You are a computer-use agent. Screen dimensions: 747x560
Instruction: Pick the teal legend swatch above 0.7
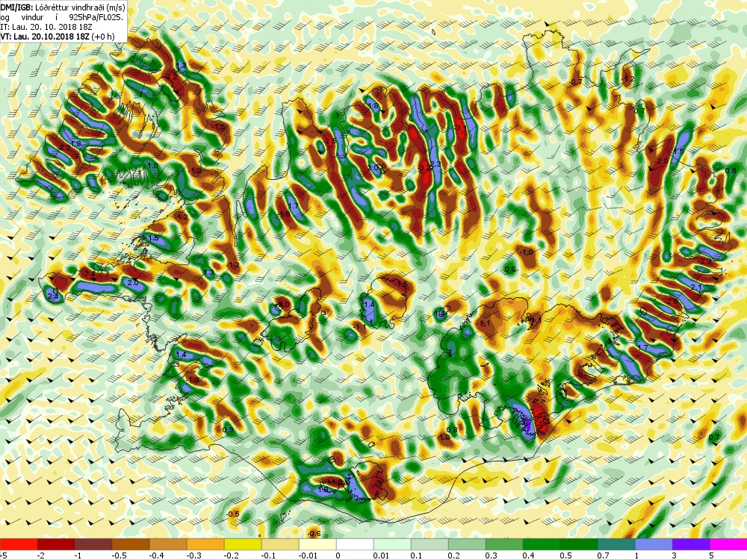coord(616,544)
